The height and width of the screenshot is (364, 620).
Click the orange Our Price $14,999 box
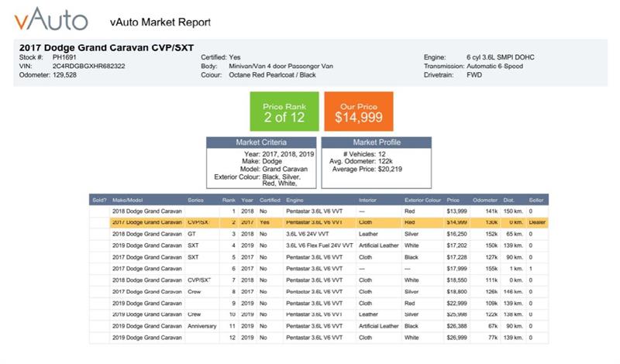click(359, 112)
